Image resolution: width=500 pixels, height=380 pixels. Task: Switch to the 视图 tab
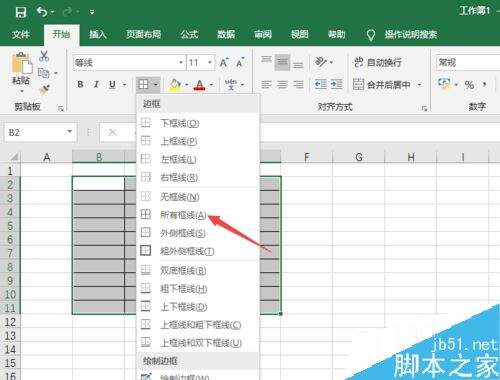tap(299, 34)
